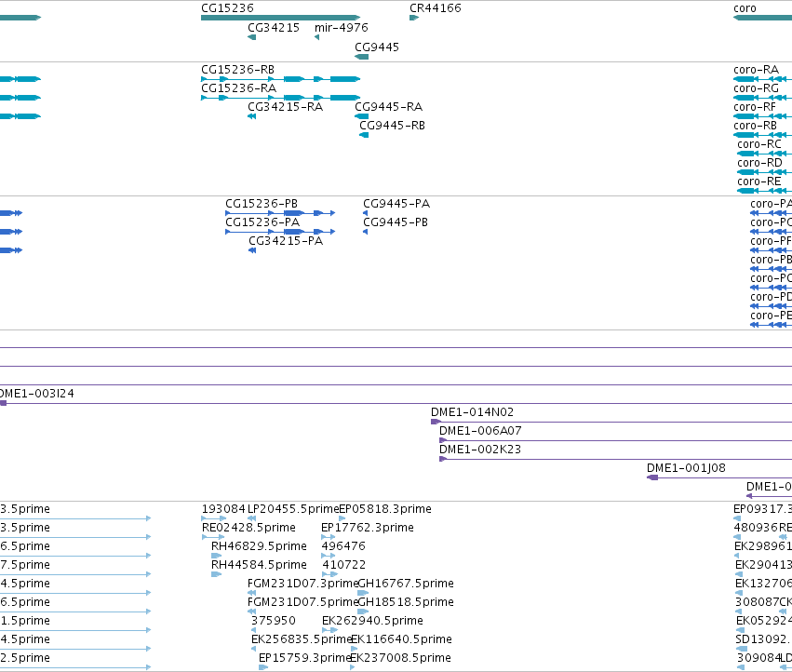Select the coro-PF protein feature

772,250
